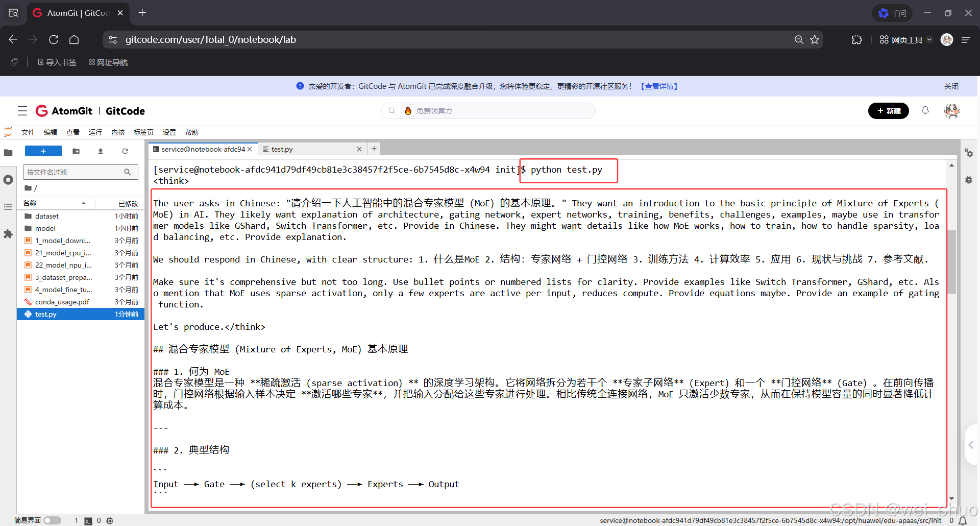Expand the collapsed side panel chevron at right edge
Screen dimensions: 980x526
tap(971, 445)
